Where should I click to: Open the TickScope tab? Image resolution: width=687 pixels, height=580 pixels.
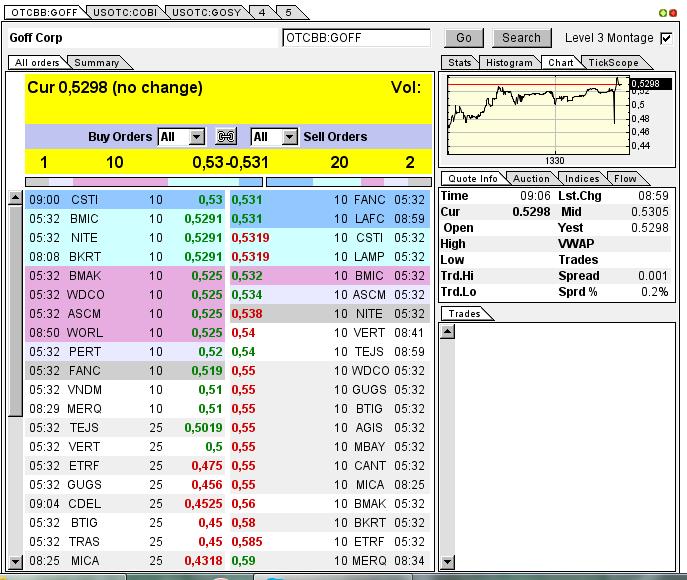coord(613,63)
